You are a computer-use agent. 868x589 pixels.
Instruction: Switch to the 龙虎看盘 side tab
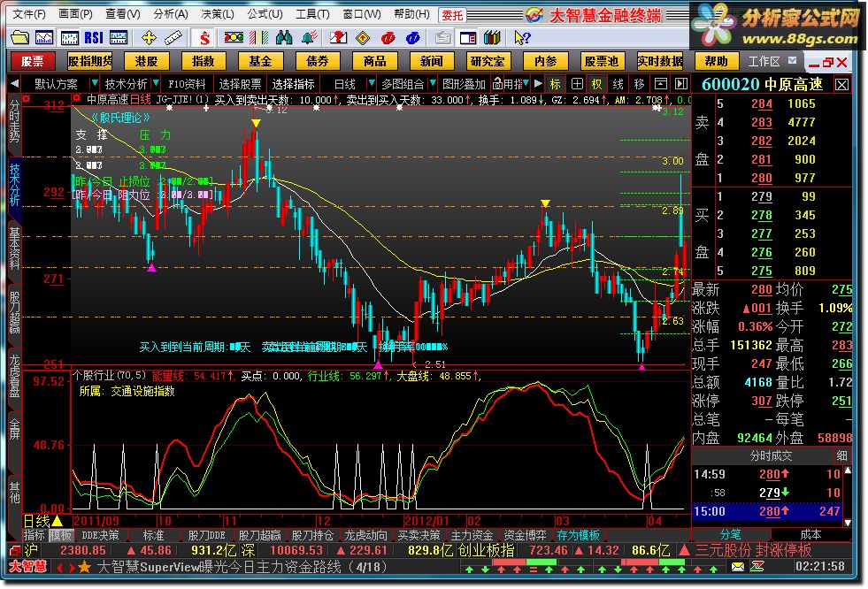(x=14, y=377)
